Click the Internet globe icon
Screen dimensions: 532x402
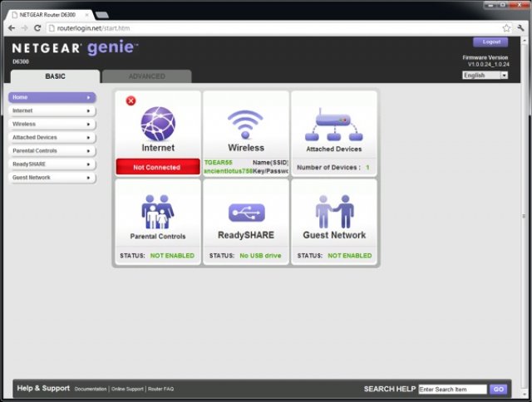[158, 124]
